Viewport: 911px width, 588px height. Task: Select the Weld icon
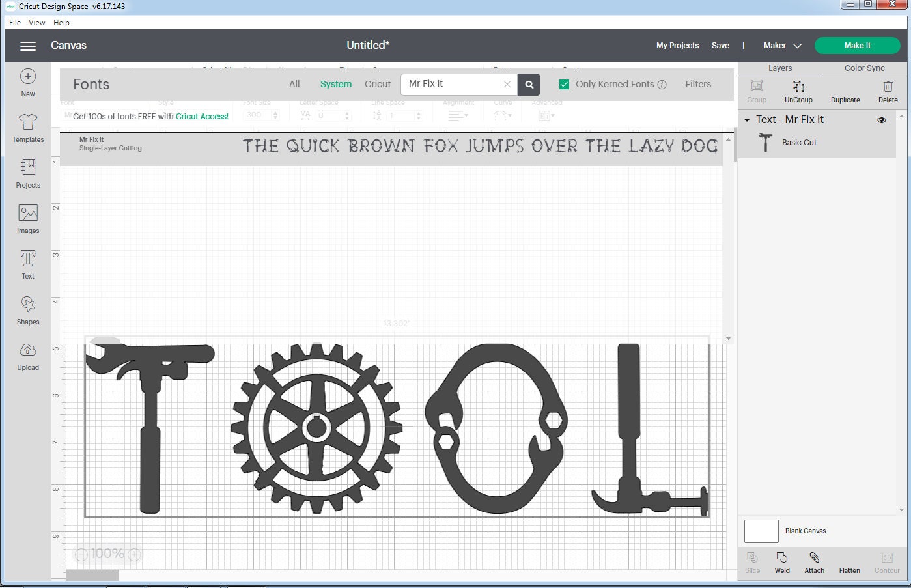pyautogui.click(x=782, y=561)
